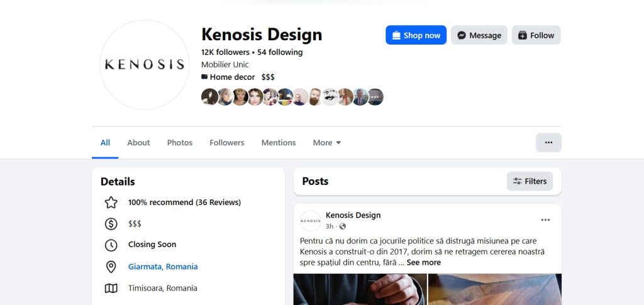644x305 pixels.
Task: Open the Followers tab
Action: (227, 143)
